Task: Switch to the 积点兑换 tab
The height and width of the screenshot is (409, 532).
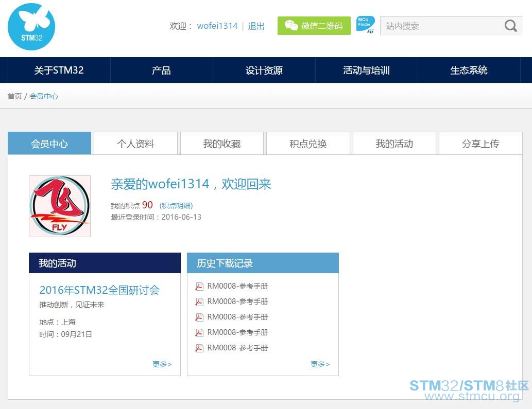Action: (308, 144)
